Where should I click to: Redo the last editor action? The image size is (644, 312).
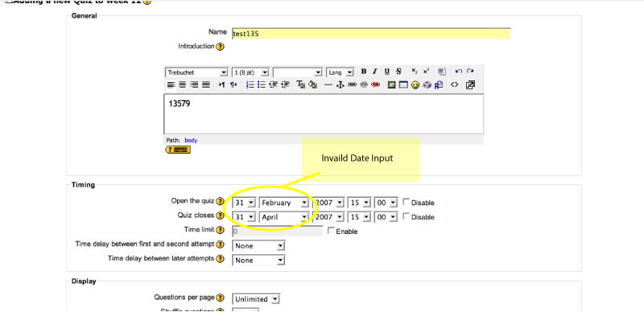click(x=470, y=72)
